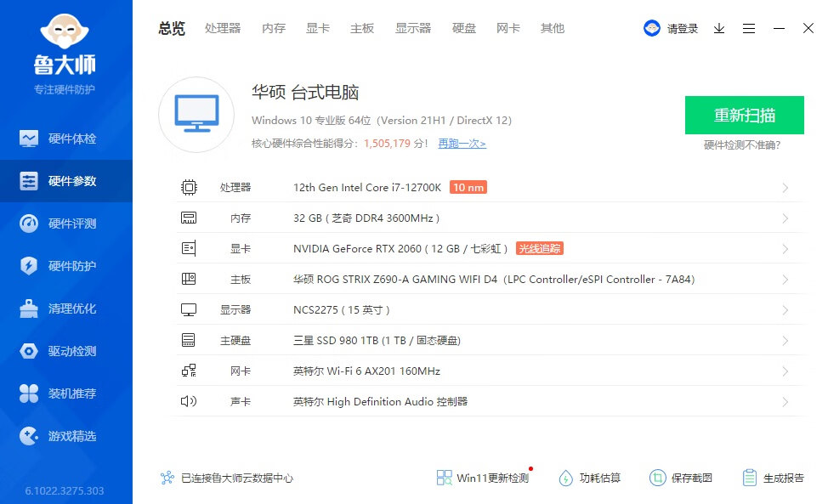Click 英特尔 Wi-Fi 6 AX201 160MHz text

point(367,371)
